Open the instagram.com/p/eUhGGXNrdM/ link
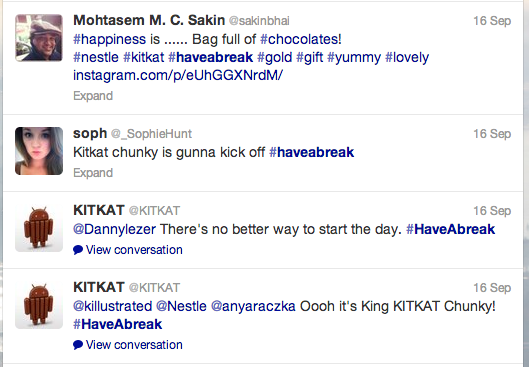Image resolution: width=529 pixels, height=367 pixels. pos(178,75)
